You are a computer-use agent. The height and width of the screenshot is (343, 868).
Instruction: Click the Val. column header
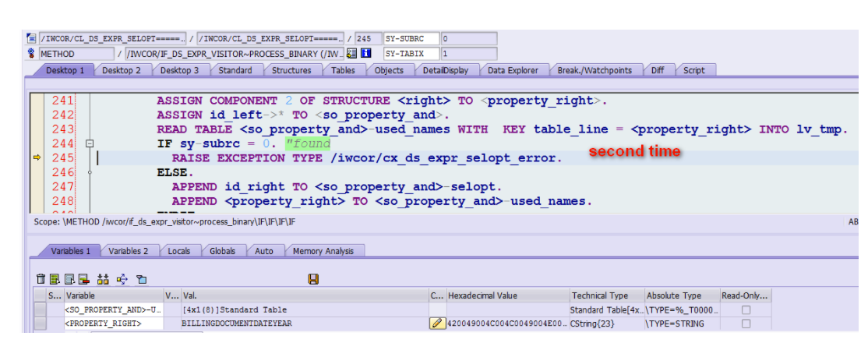(305, 296)
